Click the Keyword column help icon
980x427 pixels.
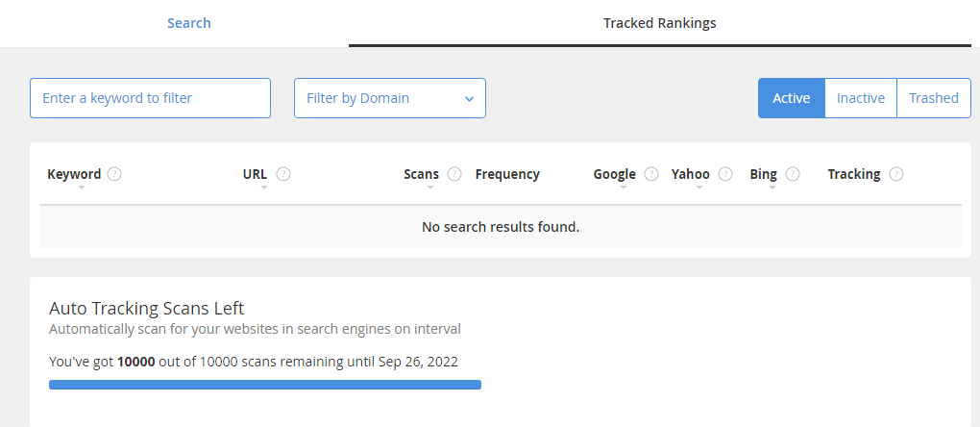(113, 174)
